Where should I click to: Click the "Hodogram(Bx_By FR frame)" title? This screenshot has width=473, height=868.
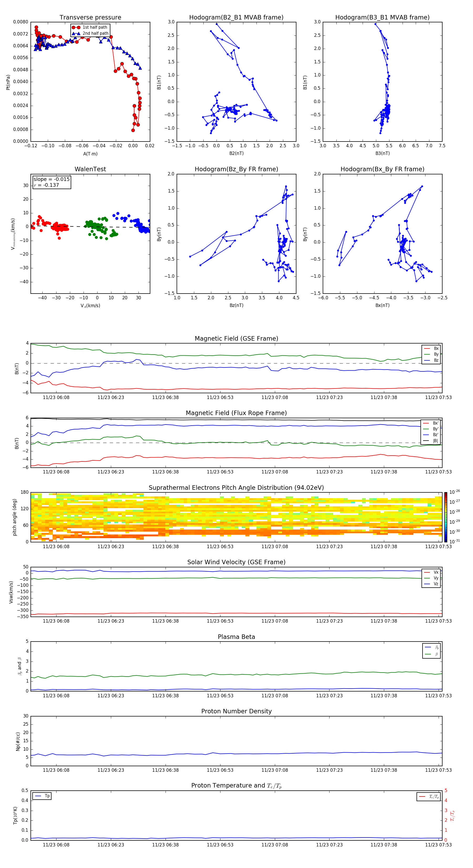[x=382, y=169]
